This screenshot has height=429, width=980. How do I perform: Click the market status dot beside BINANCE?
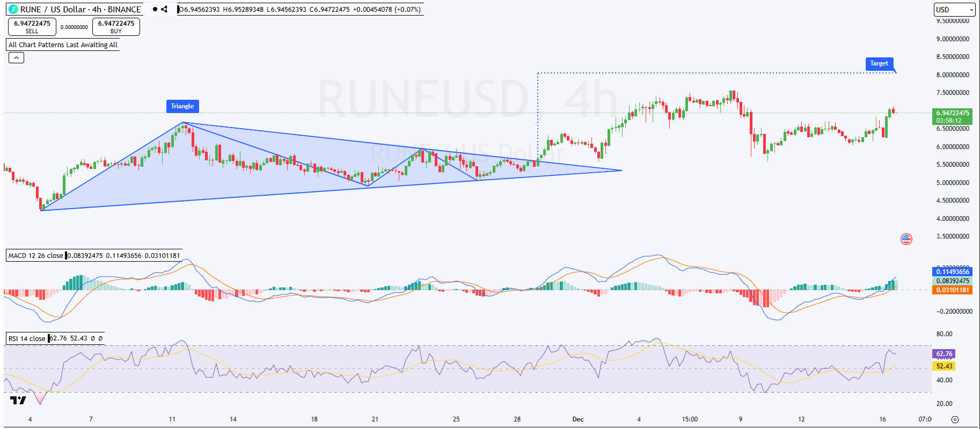(155, 9)
